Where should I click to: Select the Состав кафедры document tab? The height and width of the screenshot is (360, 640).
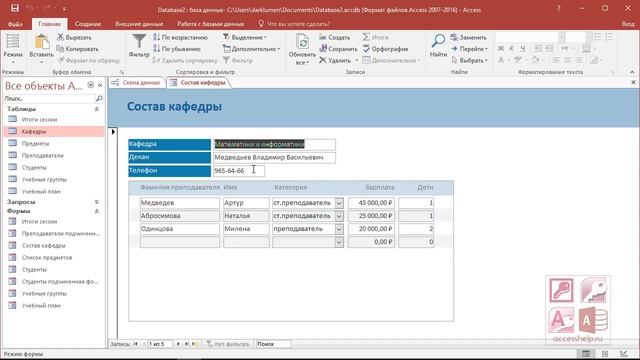[198, 82]
